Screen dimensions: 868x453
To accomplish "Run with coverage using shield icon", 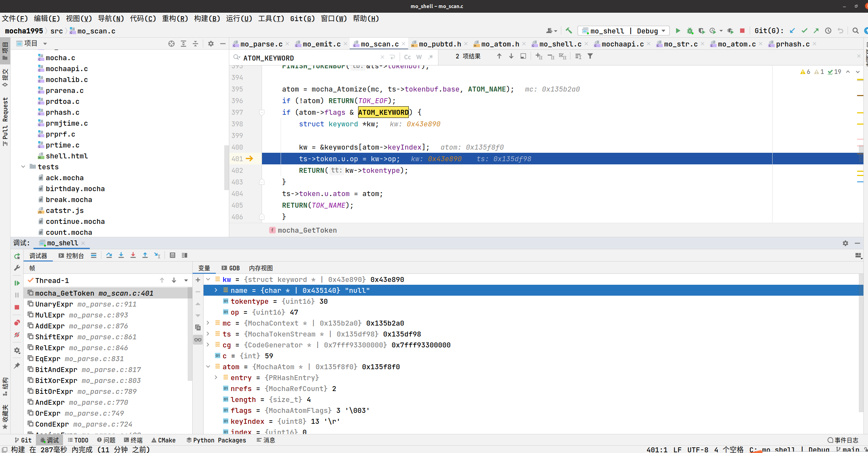I will pos(701,31).
